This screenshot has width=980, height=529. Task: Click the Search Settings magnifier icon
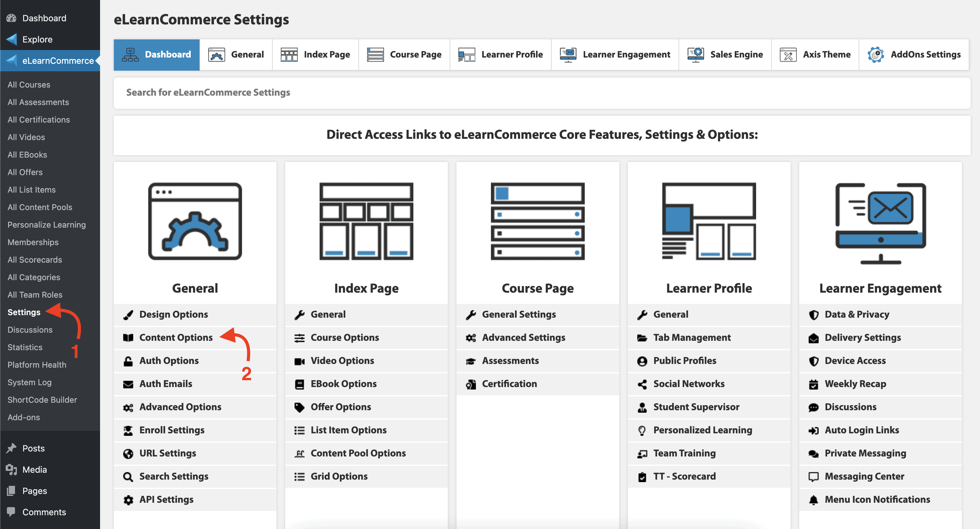coord(128,477)
